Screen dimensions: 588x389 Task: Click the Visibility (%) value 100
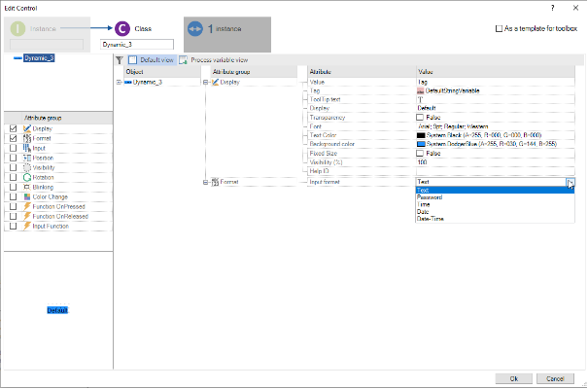click(x=495, y=162)
